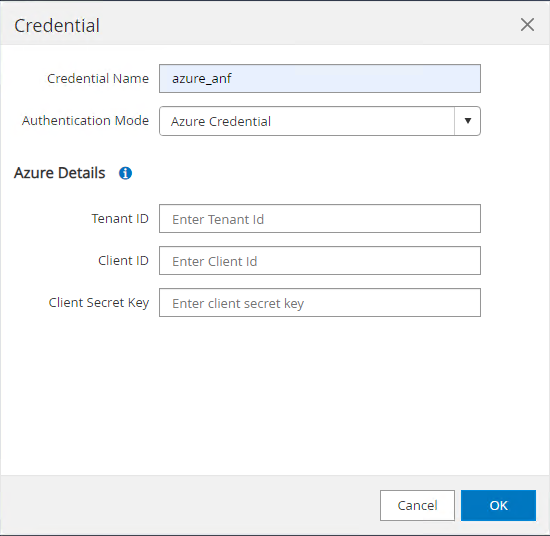This screenshot has width=550, height=536.
Task: Click the Tenant ID label
Action: [x=120, y=219]
